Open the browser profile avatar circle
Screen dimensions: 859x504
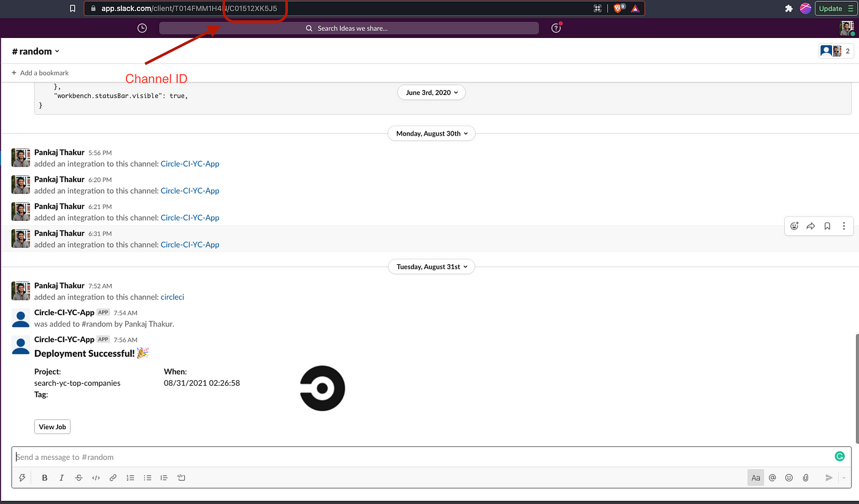[806, 9]
